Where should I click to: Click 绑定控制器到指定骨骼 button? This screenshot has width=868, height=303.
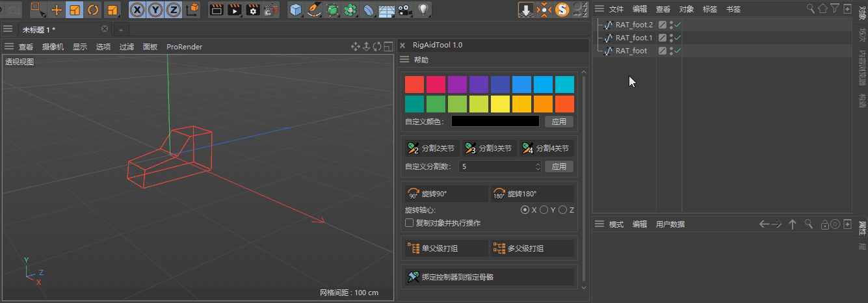tap(489, 277)
